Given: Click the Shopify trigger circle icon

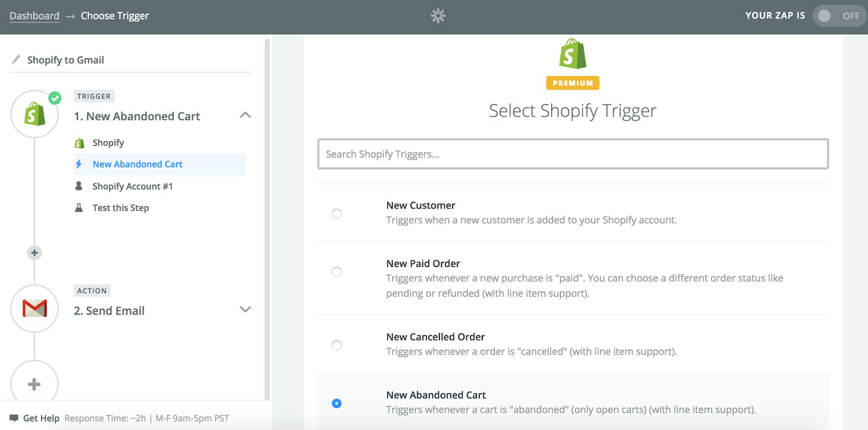Looking at the screenshot, I should (x=34, y=115).
